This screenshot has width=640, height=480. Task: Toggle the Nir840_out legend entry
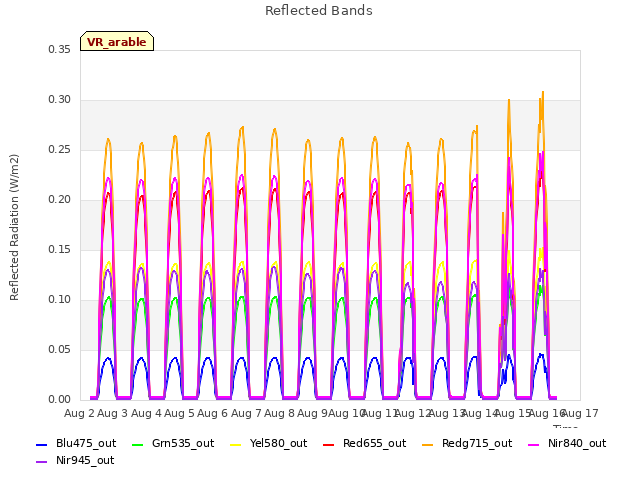point(567,443)
